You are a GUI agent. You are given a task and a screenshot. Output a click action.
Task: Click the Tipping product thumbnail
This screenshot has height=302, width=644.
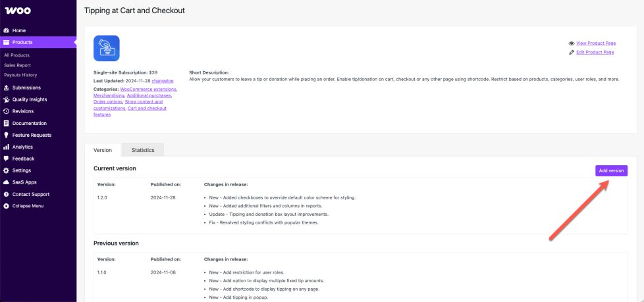click(x=107, y=49)
